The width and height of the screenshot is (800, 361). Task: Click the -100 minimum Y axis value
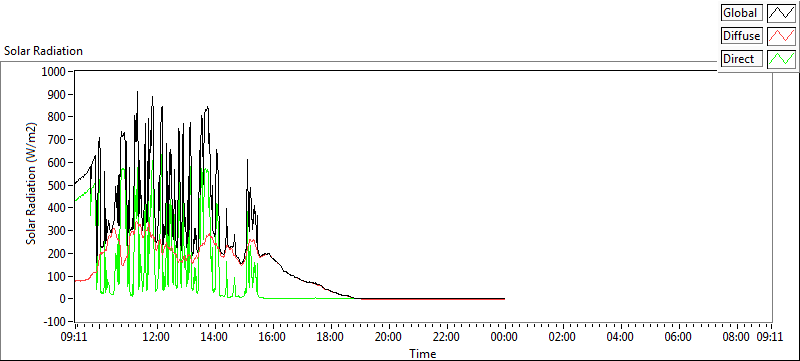(x=56, y=322)
